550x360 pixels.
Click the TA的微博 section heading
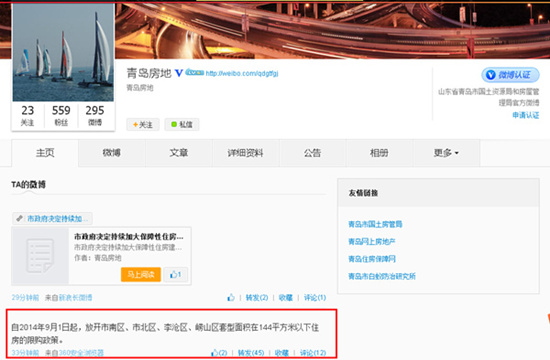point(28,185)
